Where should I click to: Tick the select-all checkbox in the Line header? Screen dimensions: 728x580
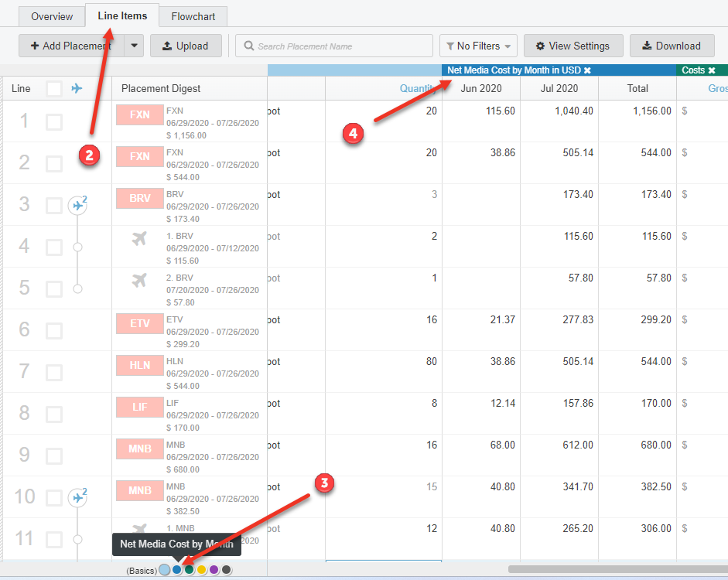54,88
